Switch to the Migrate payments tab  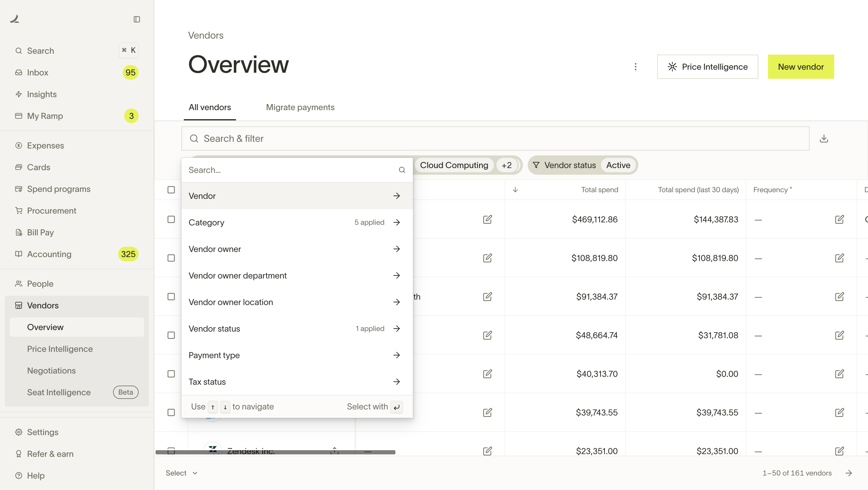(x=300, y=107)
